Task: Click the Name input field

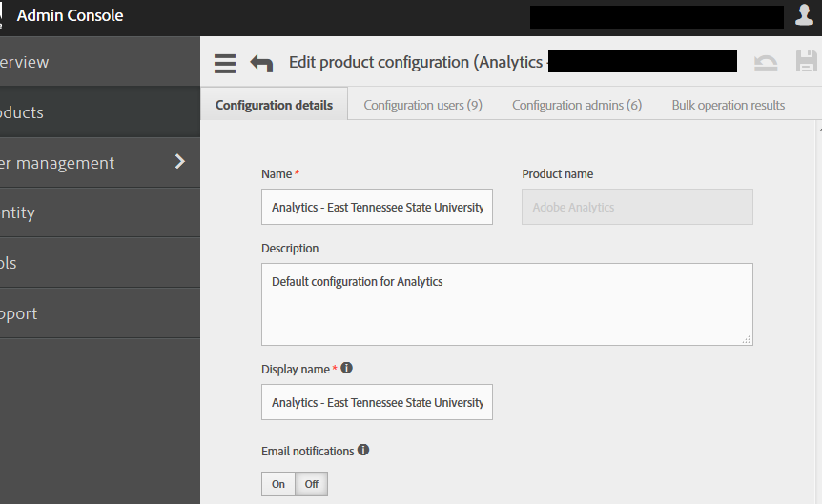Action: (x=377, y=207)
